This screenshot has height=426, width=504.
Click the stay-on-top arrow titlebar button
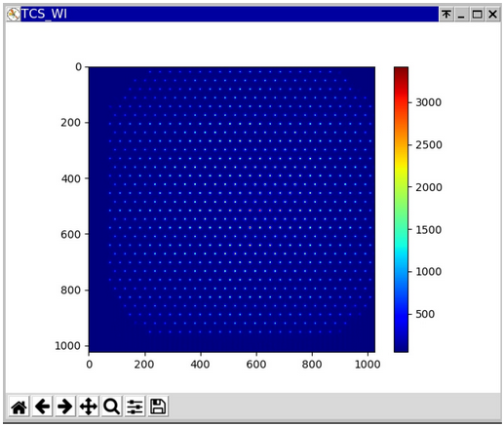(446, 15)
